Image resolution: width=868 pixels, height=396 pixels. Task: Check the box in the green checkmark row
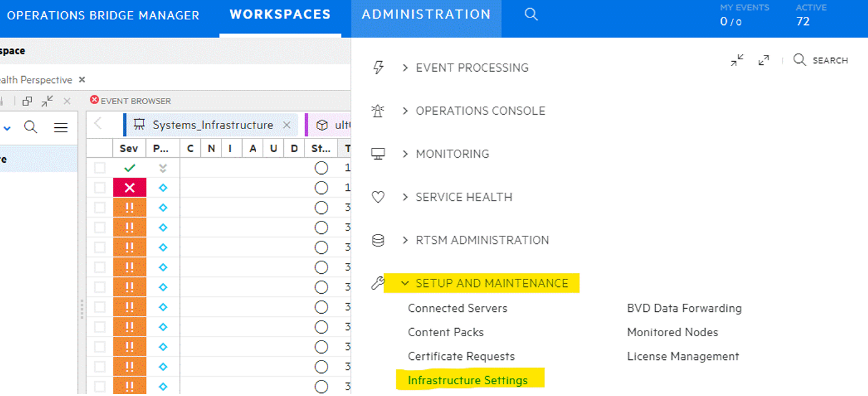(100, 168)
